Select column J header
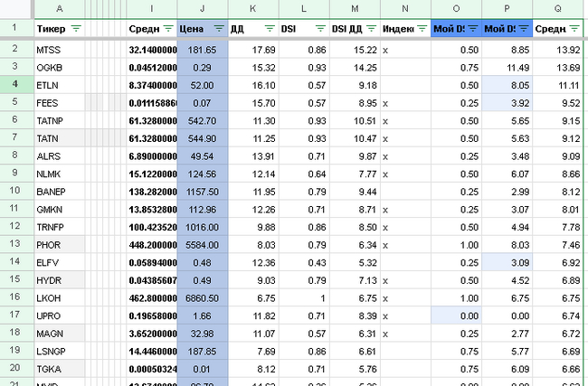Image resolution: width=588 pixels, height=386 pixels. click(203, 9)
